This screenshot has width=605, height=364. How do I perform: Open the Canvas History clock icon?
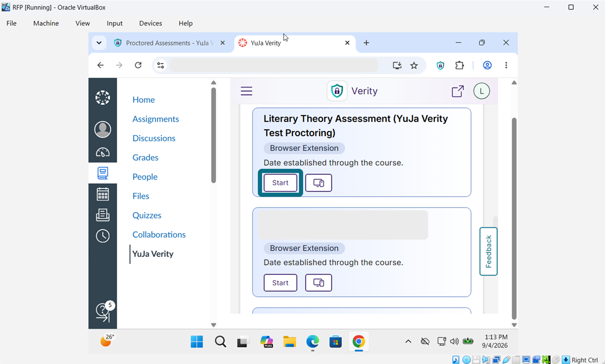(103, 236)
